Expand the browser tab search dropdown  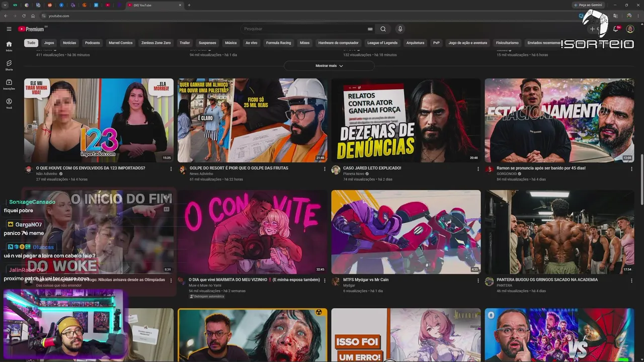[4, 5]
